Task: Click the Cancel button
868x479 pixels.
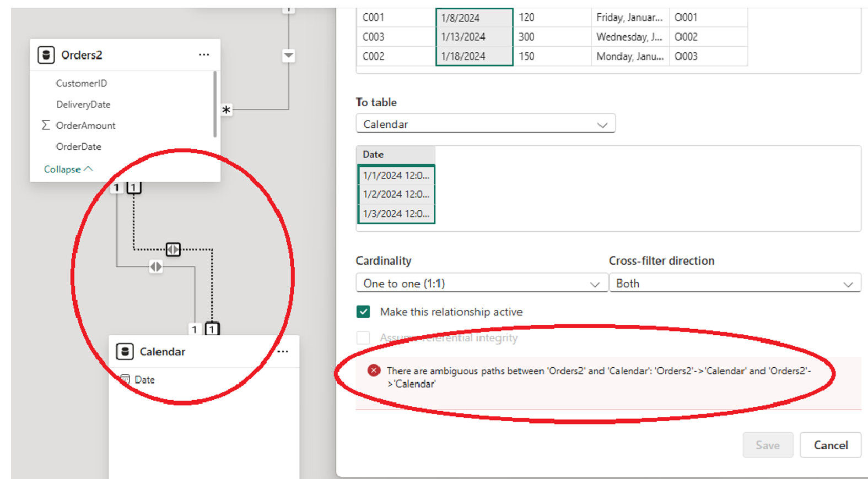Action: (831, 445)
